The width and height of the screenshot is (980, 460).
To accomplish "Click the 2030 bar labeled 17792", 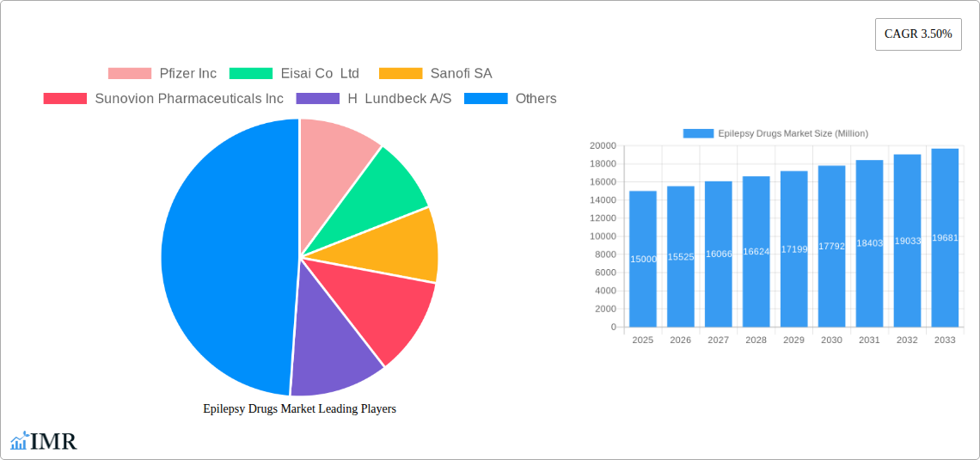I will (831, 246).
